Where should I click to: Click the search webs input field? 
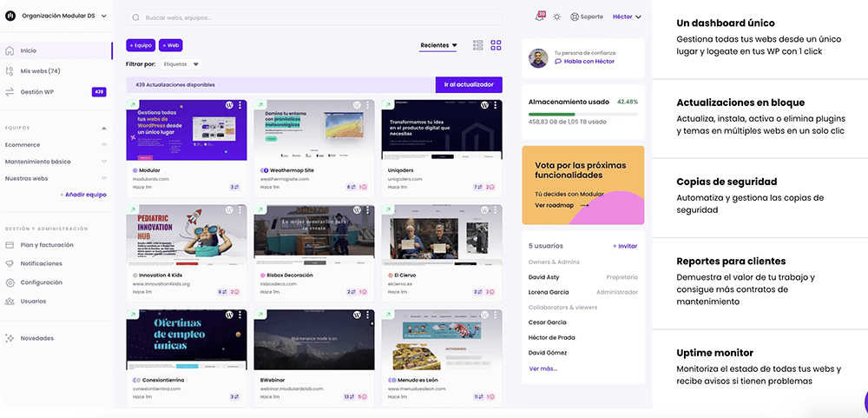314,17
